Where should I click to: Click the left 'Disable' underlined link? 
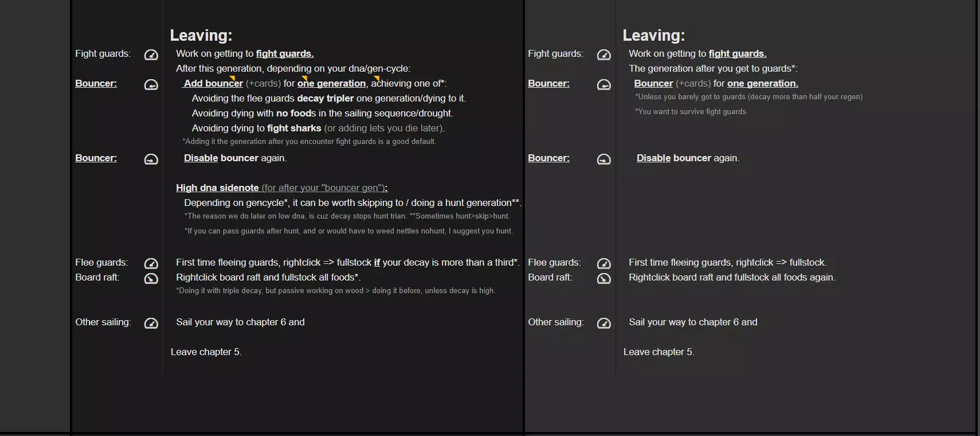click(x=201, y=158)
